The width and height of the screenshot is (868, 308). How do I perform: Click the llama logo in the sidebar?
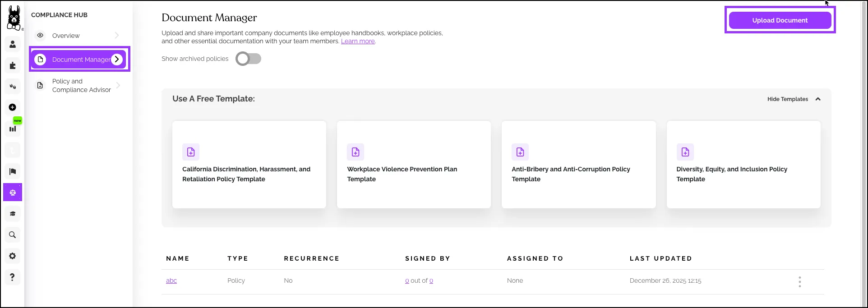pyautogui.click(x=14, y=18)
